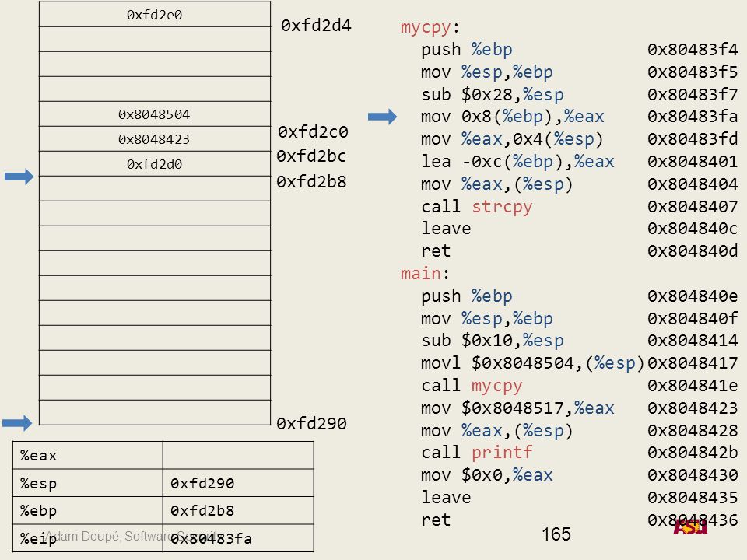
Task: Select code address 0x804840d beside ret
Action: [x=693, y=251]
